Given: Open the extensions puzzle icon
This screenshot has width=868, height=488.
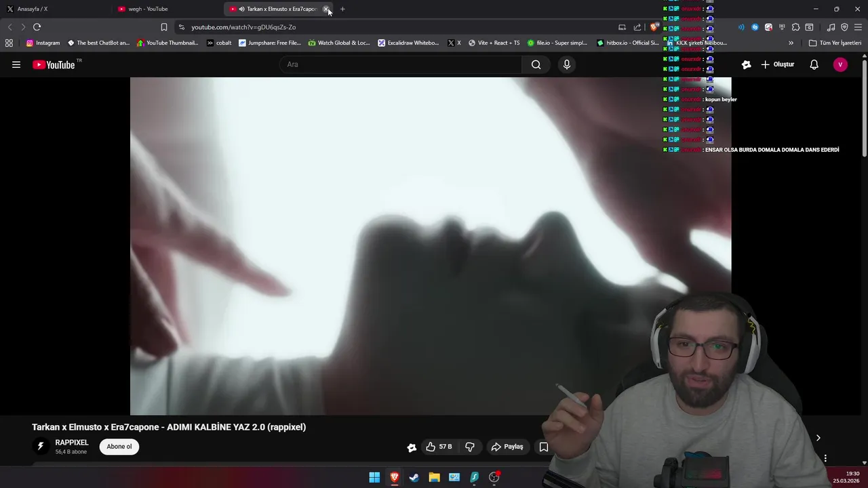Looking at the screenshot, I should coord(795,27).
